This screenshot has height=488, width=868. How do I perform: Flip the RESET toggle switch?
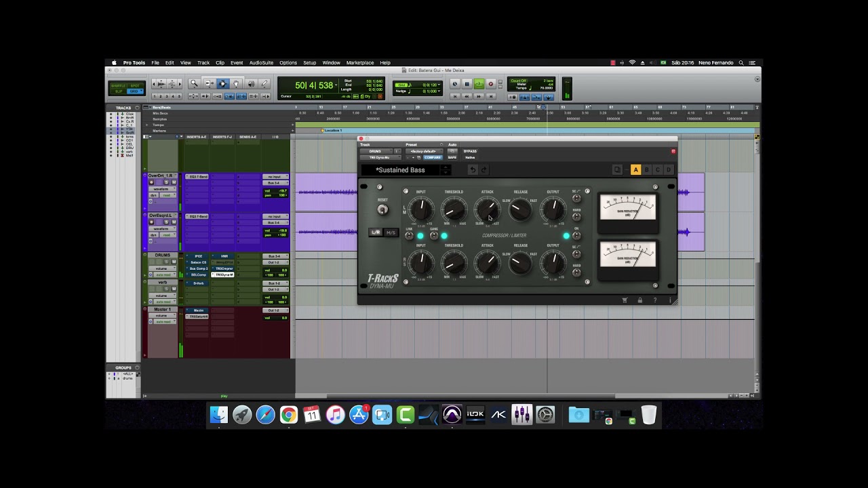pos(382,209)
